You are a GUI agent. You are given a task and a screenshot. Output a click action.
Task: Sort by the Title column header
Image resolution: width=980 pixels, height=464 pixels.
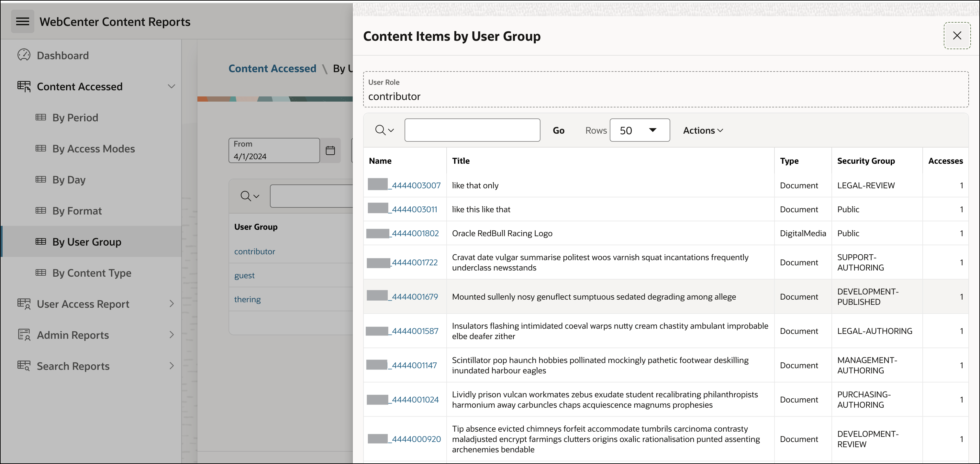[x=461, y=161]
